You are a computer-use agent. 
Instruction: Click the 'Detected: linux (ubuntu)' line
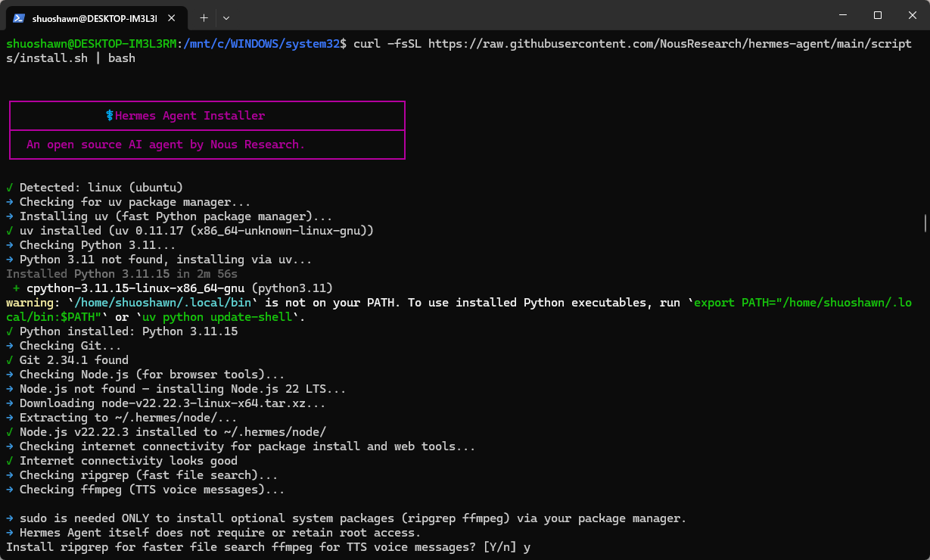pos(95,188)
